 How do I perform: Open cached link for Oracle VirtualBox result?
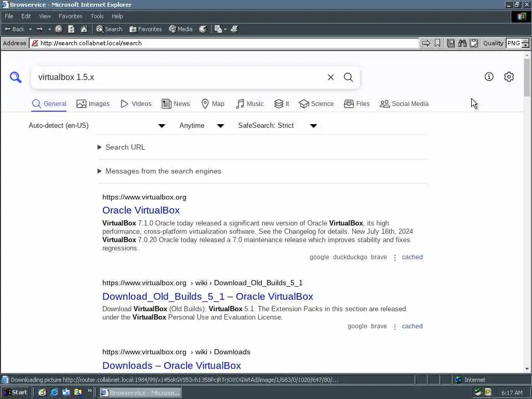coord(412,257)
